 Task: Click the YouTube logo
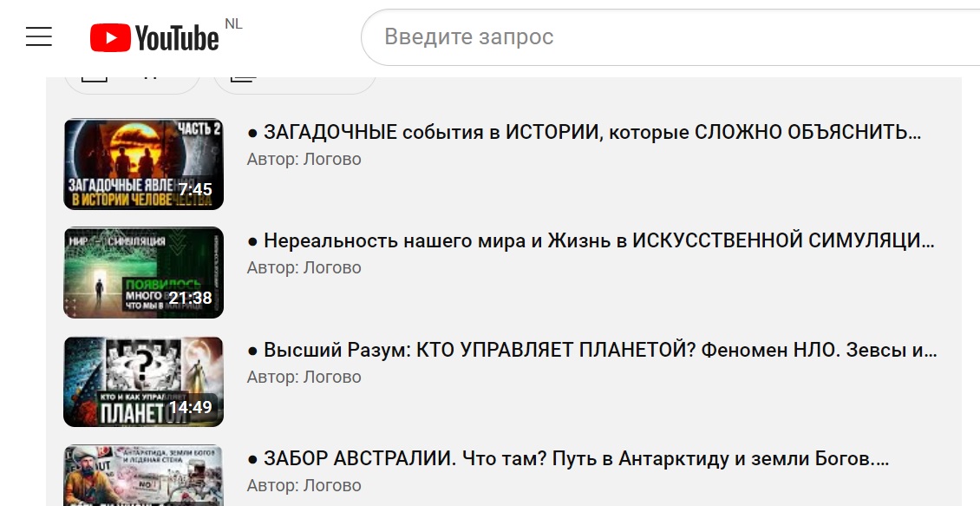click(x=155, y=37)
